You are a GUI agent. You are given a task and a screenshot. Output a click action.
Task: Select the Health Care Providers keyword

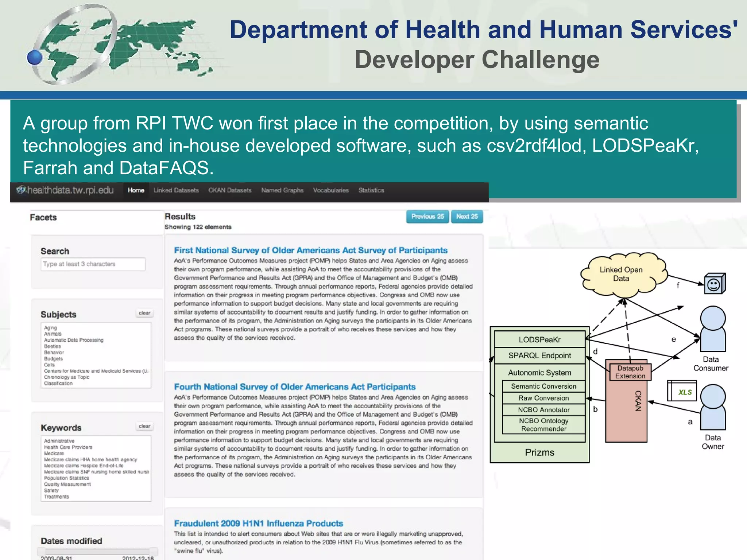pos(68,447)
